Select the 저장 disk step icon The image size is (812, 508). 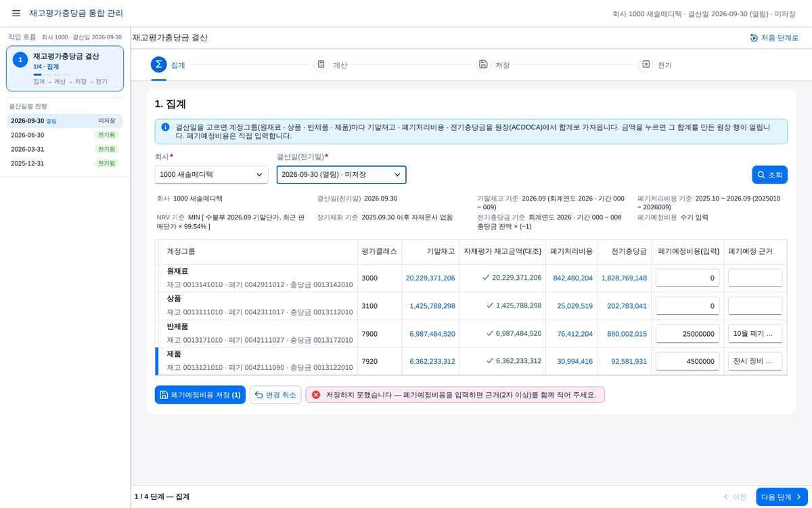483,64
